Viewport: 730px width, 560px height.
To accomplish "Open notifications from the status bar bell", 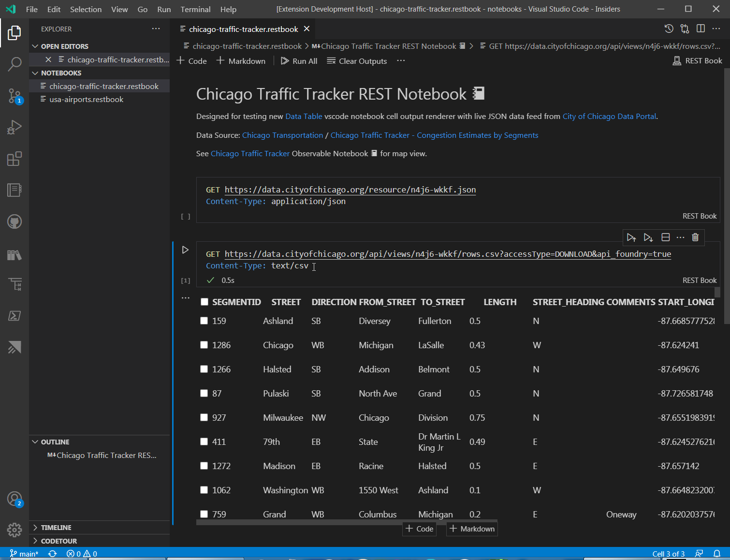I will [x=717, y=553].
